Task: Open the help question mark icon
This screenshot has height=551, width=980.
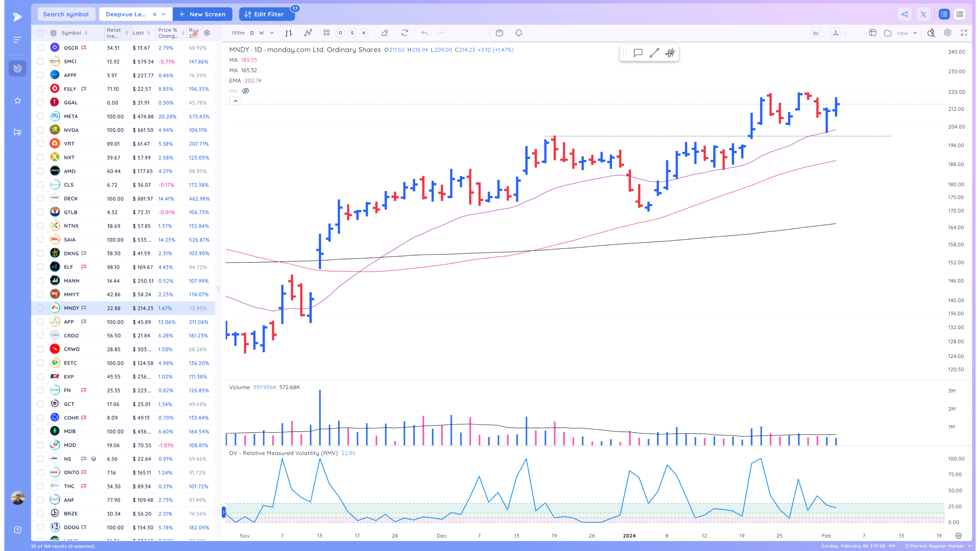Action: pyautogui.click(x=17, y=530)
